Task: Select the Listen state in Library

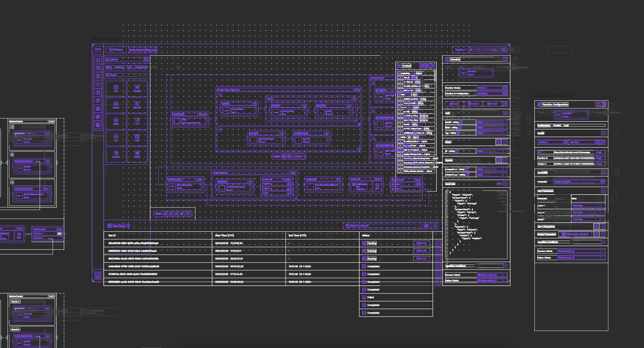Action: (x=137, y=154)
